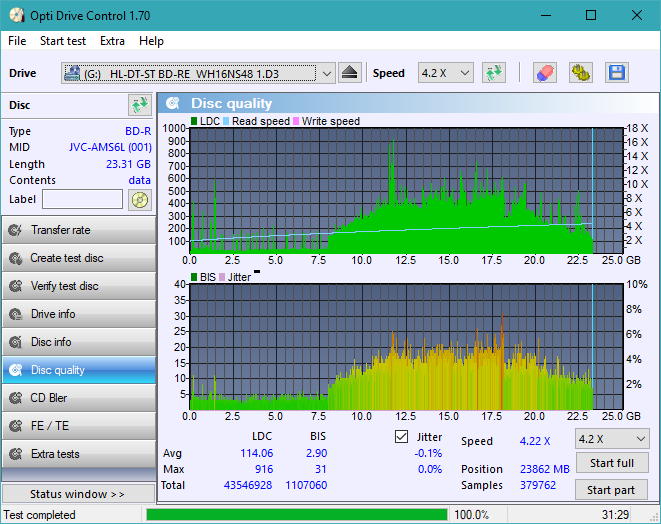The image size is (661, 524).
Task: Click the Extra tests sidebar icon
Action: pos(16,454)
